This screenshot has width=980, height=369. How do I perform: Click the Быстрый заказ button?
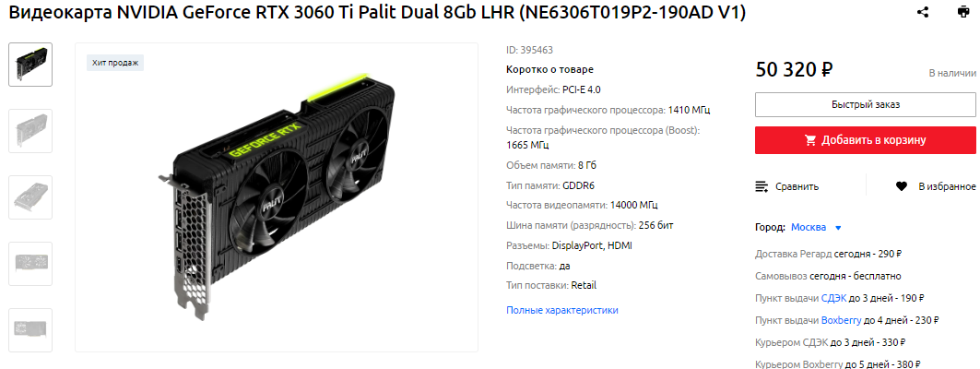[x=866, y=104]
